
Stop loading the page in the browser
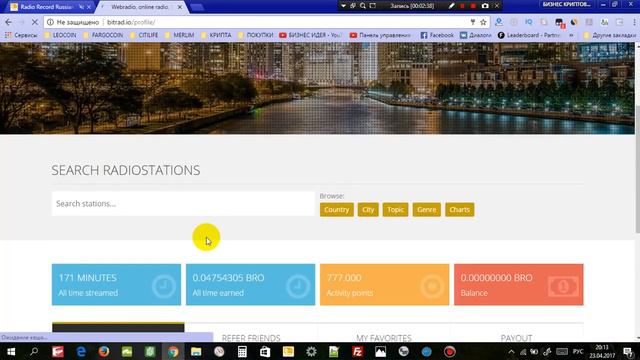tap(35, 22)
